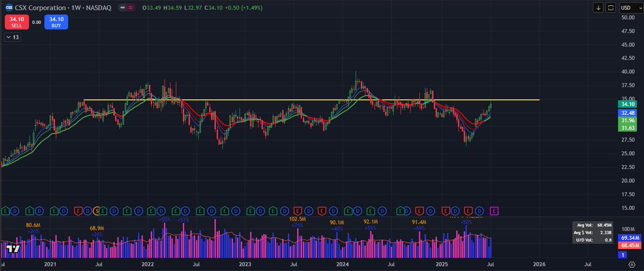
Task: Click the 0.00 spread value
Action: pos(36,23)
